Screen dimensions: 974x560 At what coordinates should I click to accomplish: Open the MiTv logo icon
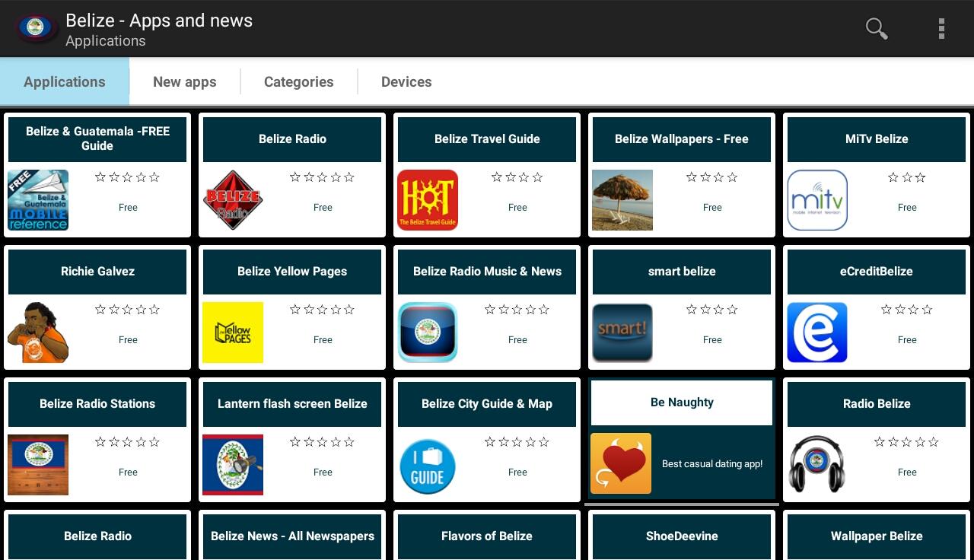817,200
